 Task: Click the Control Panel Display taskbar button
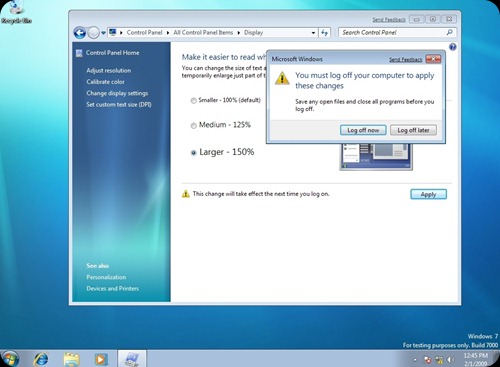point(132,359)
